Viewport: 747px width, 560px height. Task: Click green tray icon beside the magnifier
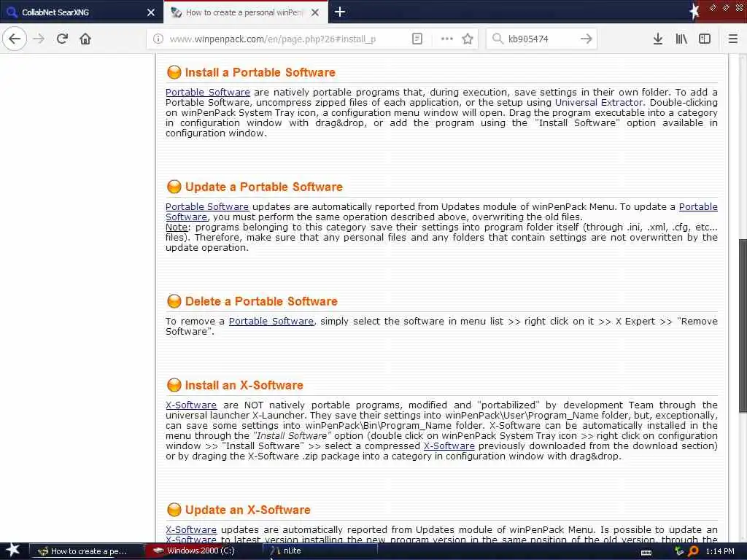point(679,551)
